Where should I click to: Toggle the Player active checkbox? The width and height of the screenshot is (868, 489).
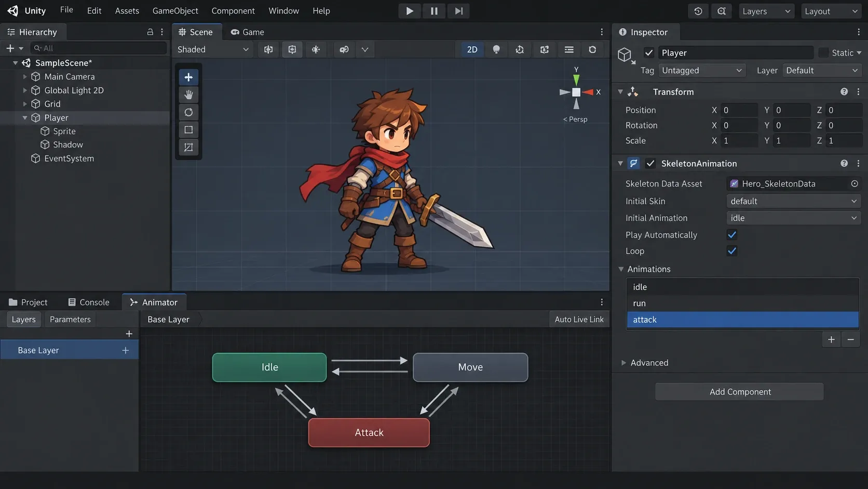(649, 52)
